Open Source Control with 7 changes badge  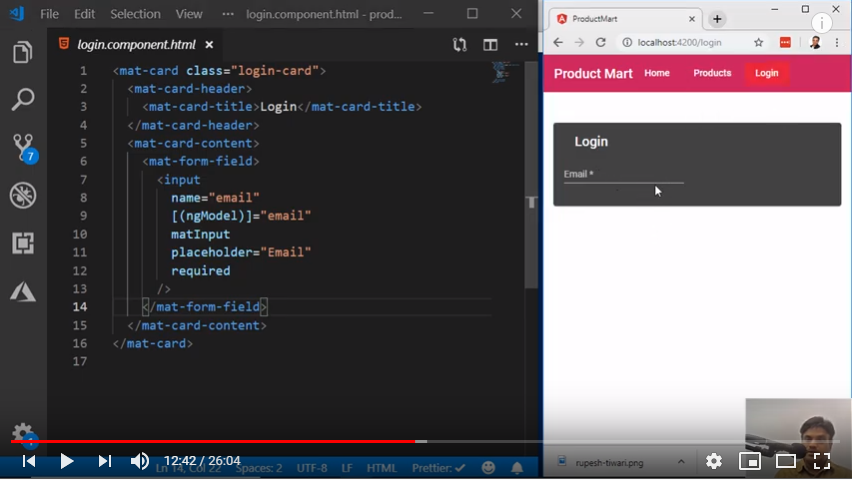click(23, 148)
